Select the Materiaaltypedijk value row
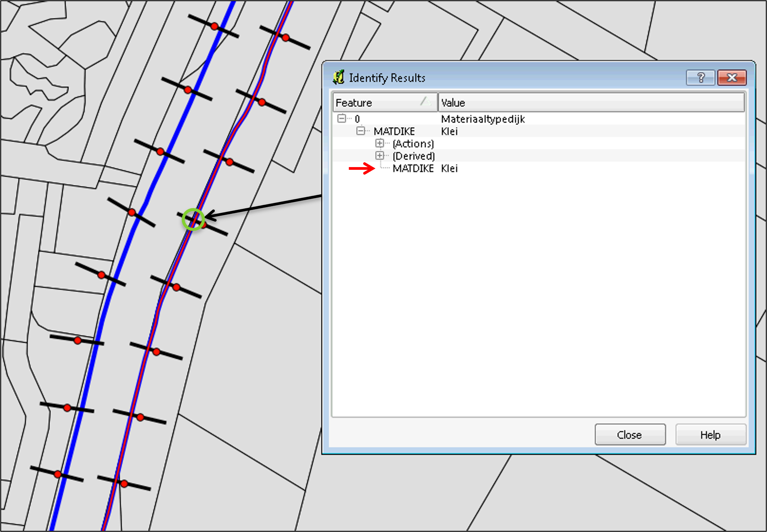This screenshot has height=532, width=767. (x=483, y=119)
